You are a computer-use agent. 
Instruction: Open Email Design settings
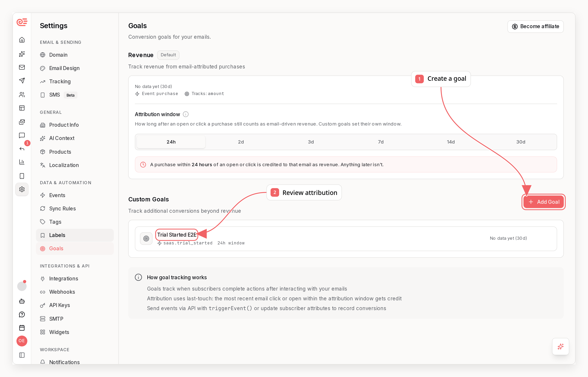[75, 68]
